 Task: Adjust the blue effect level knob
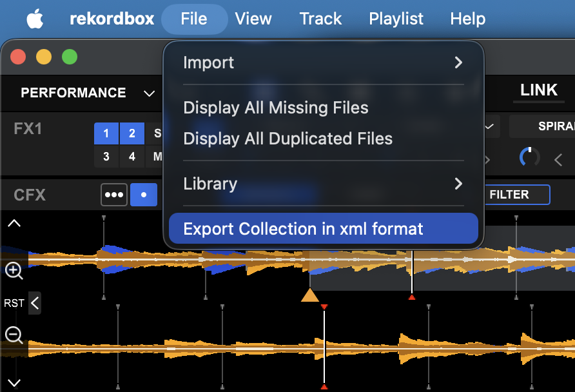point(530,158)
